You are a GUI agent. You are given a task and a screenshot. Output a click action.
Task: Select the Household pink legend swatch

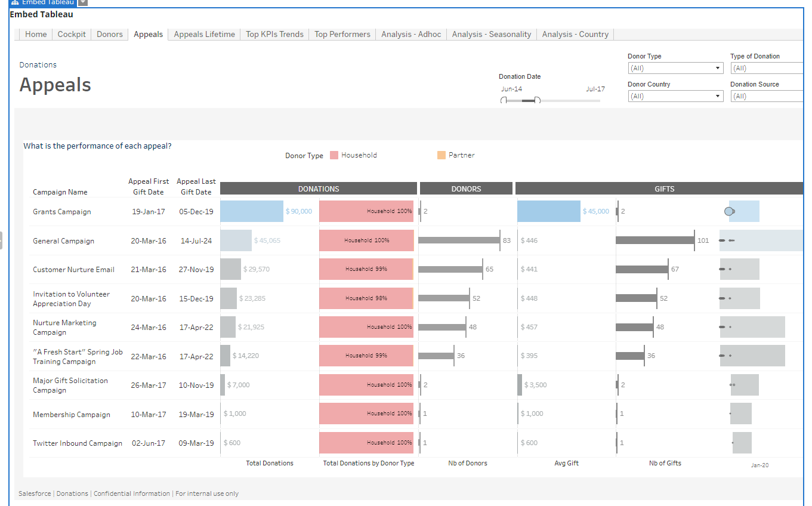334,155
